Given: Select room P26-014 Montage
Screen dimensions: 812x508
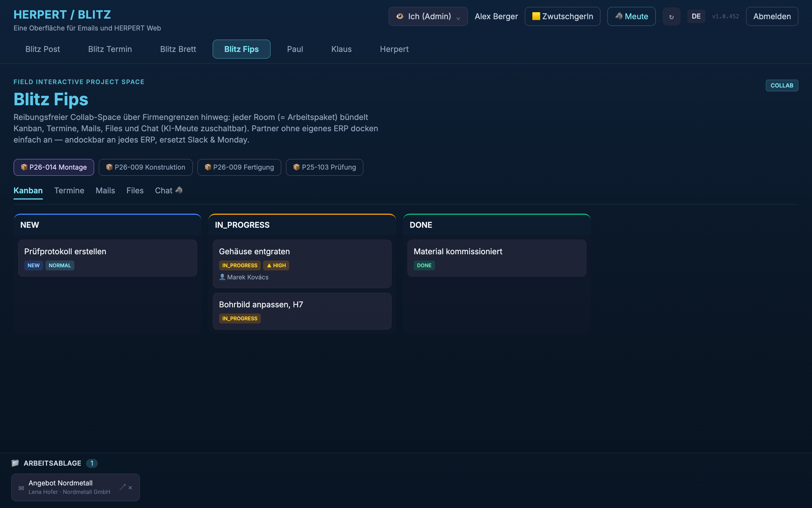Looking at the screenshot, I should [x=54, y=167].
